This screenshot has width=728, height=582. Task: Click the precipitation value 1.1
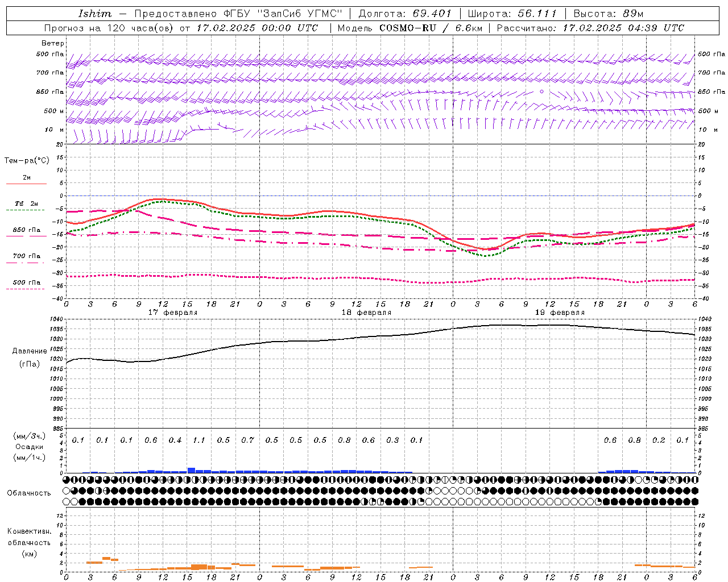tap(199, 440)
